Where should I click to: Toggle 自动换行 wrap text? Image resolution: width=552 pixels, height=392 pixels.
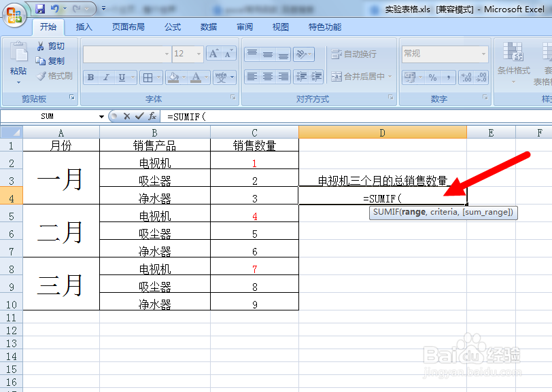pyautogui.click(x=353, y=54)
